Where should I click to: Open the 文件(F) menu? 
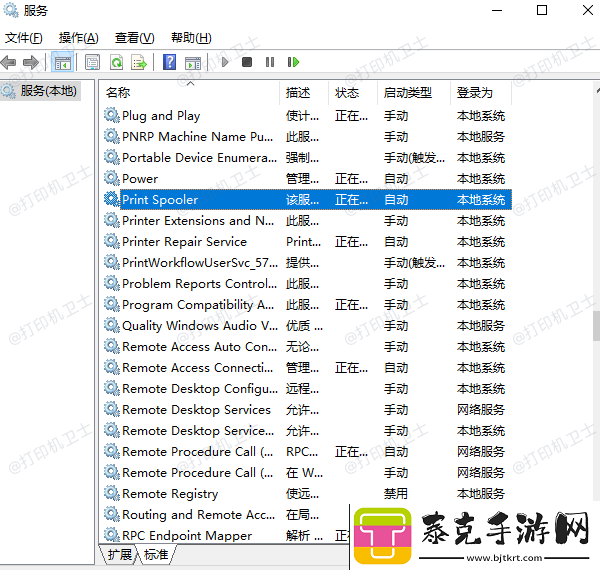24,38
